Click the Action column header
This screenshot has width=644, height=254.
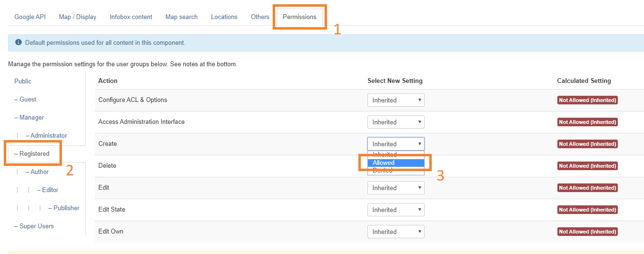[108, 81]
